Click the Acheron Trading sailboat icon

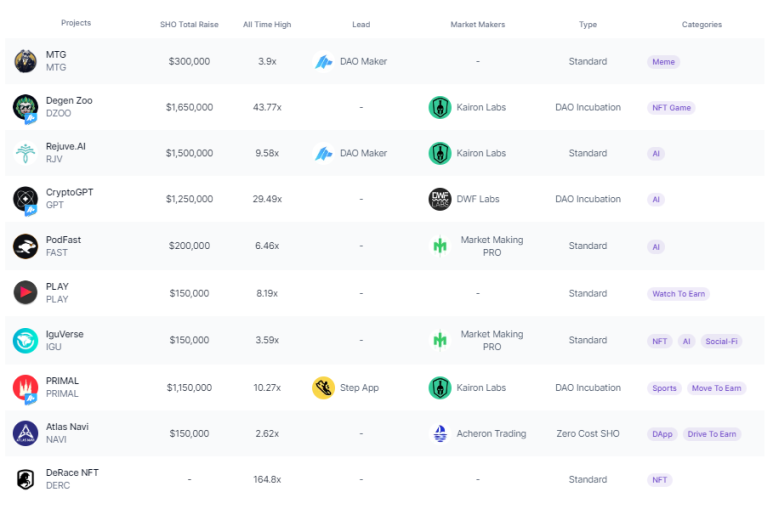tap(440, 434)
